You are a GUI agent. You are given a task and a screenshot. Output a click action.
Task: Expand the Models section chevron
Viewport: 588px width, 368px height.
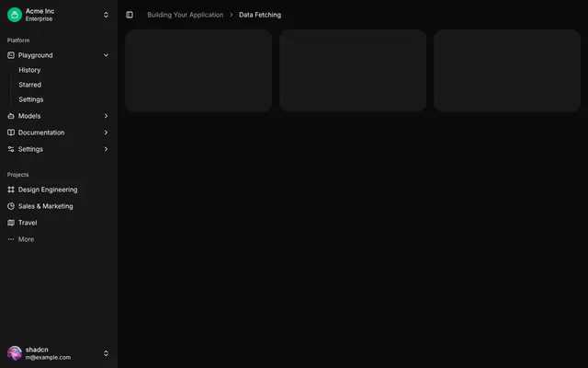tap(107, 116)
